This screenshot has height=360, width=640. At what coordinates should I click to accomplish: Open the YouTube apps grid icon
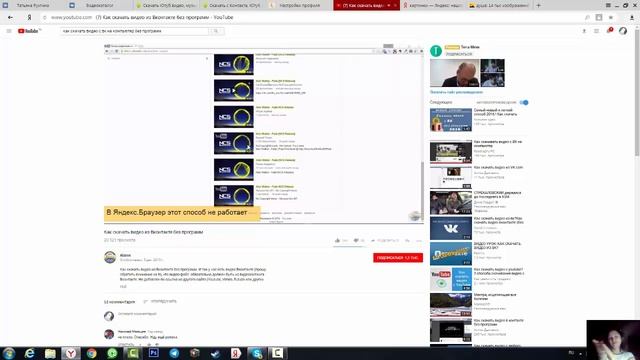(x=596, y=31)
